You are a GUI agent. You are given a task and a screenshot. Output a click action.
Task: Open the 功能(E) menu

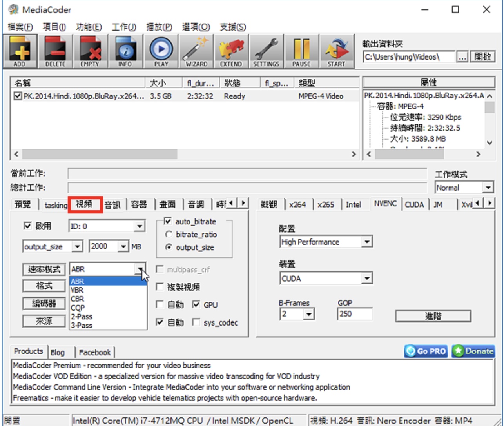pos(89,27)
